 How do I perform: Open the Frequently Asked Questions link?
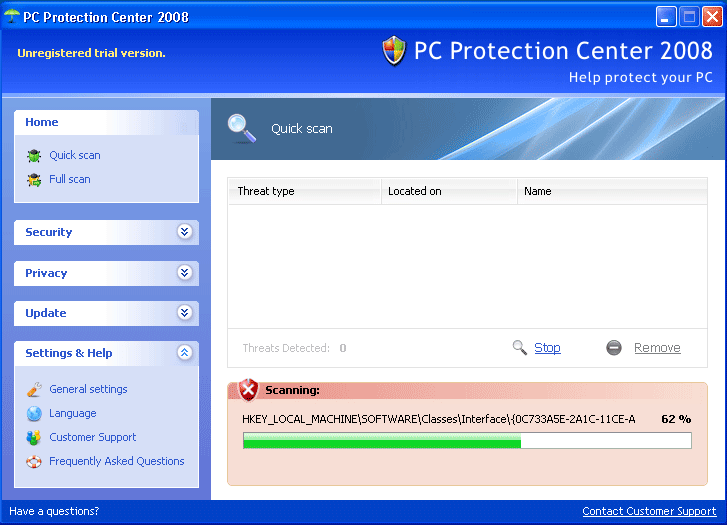pos(117,462)
